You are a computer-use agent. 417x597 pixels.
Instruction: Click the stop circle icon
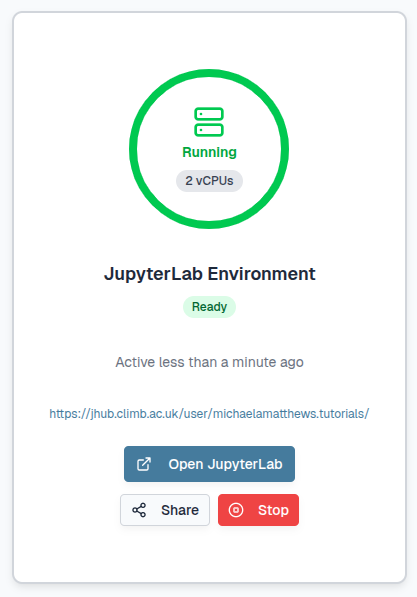click(236, 510)
